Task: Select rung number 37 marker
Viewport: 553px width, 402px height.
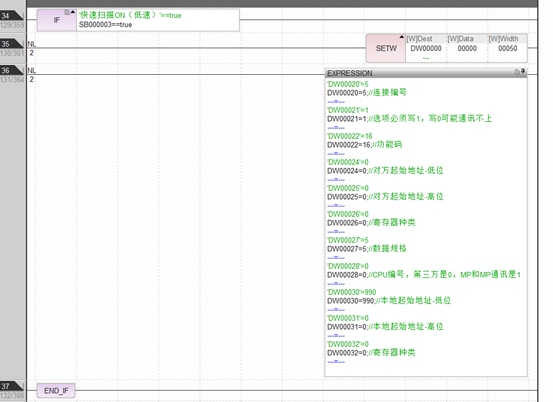Action: click(x=12, y=386)
